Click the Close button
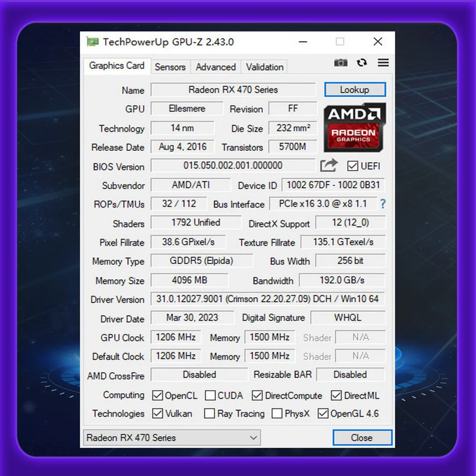Viewport: 476px width, 476px height. [x=362, y=437]
